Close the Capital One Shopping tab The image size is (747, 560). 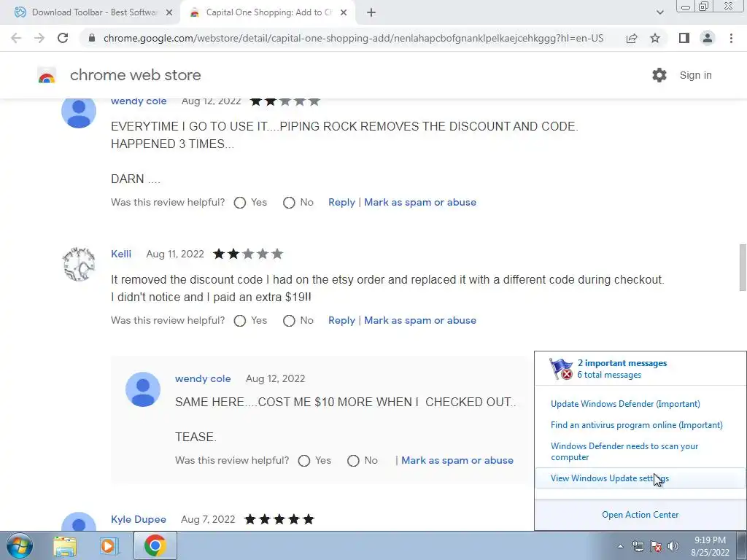[x=344, y=12]
